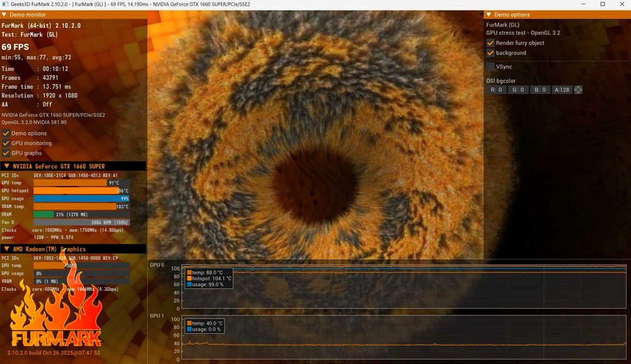Click the NVIDIA PCI IDs DEV:10DE-21C4 line
This screenshot has height=364, width=631.
(59, 175)
